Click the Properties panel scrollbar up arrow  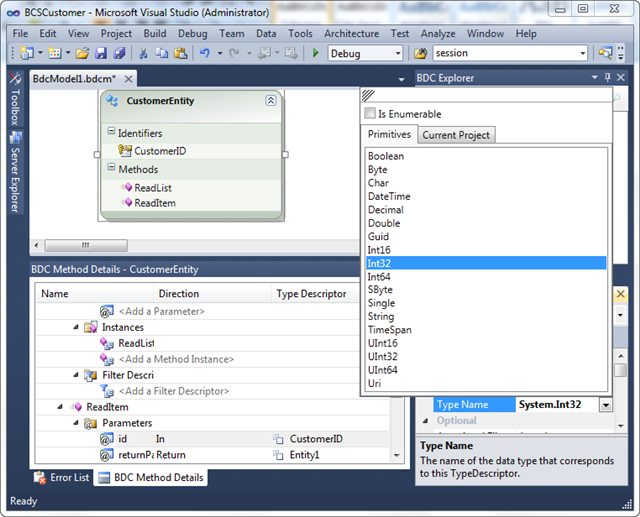tap(620, 357)
